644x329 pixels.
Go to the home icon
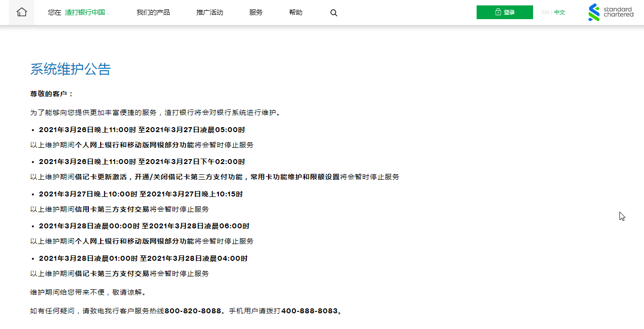pyautogui.click(x=22, y=12)
